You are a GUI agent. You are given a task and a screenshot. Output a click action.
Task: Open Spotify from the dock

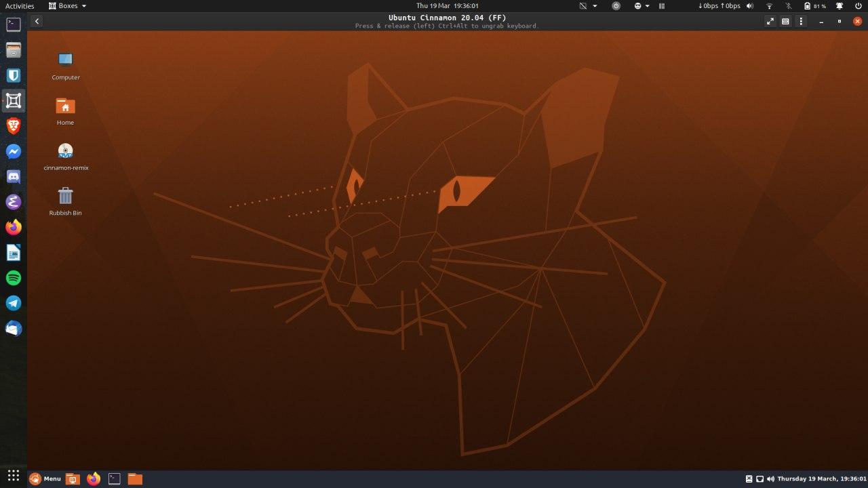click(14, 278)
